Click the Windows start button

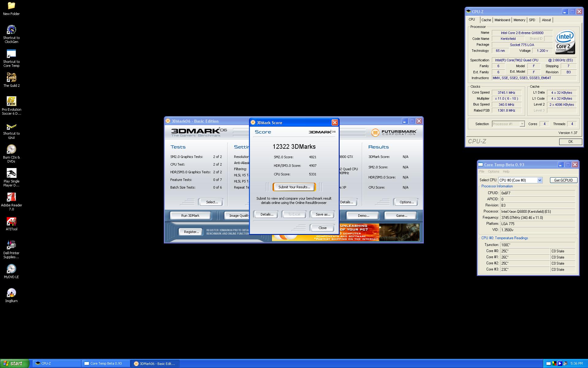(14, 363)
